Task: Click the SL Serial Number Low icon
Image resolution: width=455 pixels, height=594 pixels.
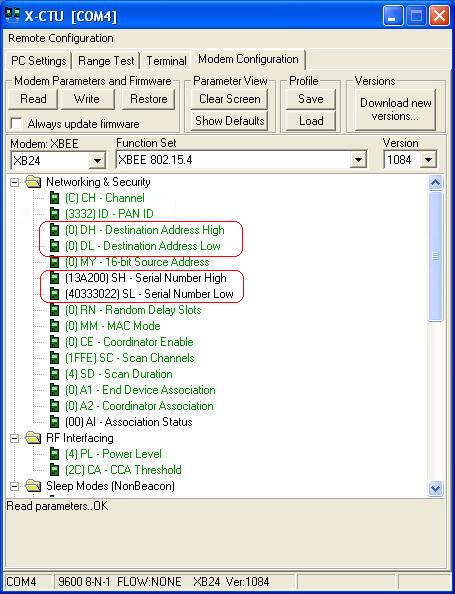Action: 55,294
